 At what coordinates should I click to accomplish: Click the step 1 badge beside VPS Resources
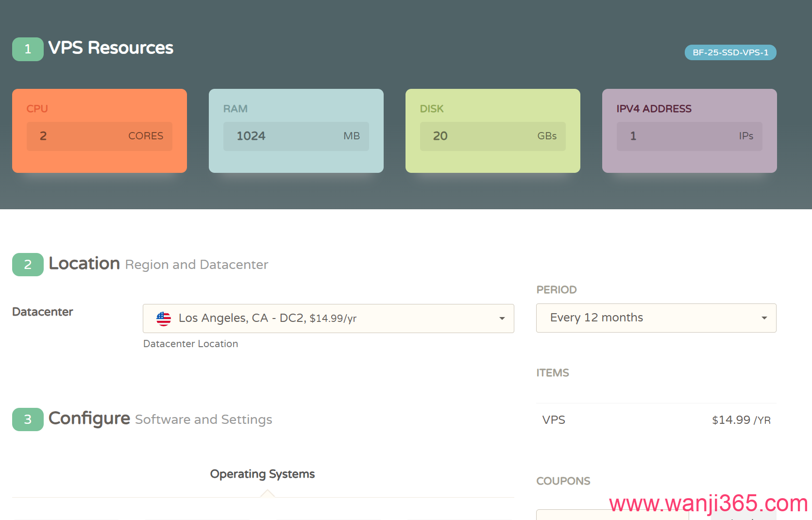28,49
